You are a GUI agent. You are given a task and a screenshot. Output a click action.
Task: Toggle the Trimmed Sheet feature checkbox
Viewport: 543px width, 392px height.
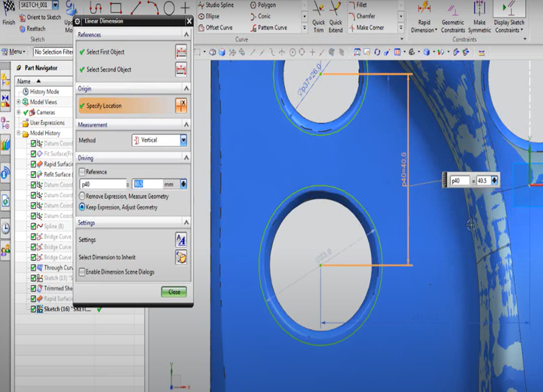(x=33, y=288)
